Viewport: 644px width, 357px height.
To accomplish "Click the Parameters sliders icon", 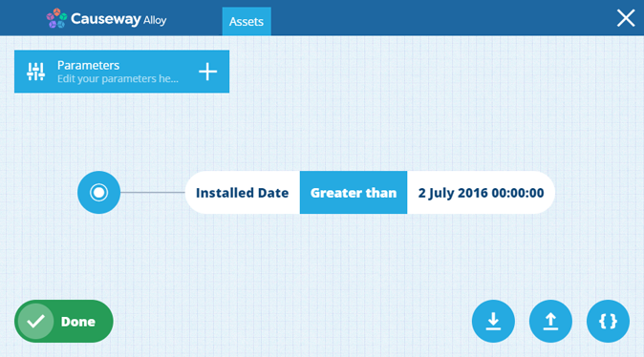I will pyautogui.click(x=35, y=72).
